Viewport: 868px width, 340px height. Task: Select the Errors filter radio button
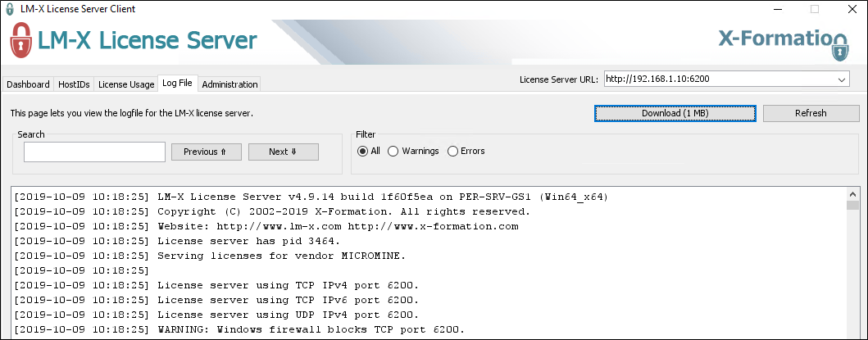click(452, 152)
